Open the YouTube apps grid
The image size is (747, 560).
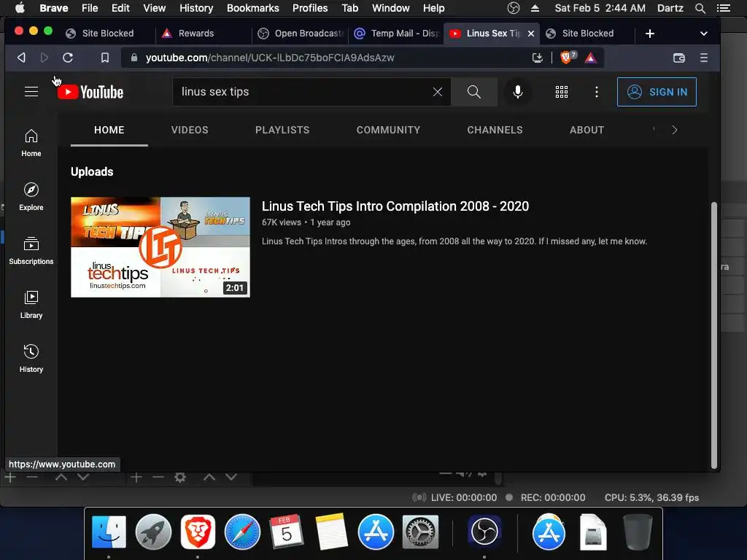[562, 92]
